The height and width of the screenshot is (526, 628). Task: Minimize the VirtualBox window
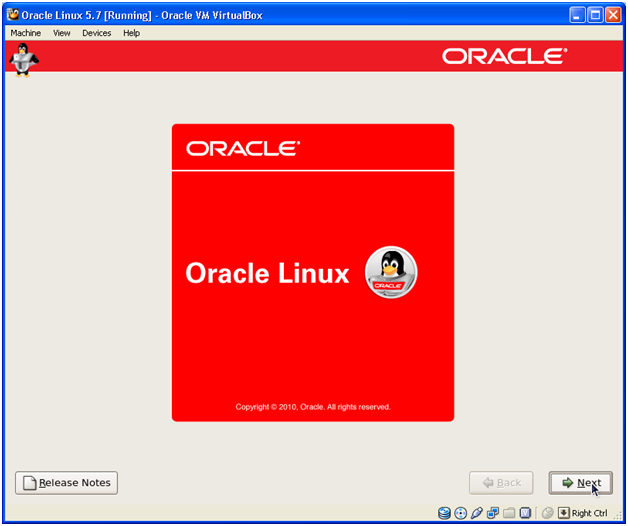point(577,15)
